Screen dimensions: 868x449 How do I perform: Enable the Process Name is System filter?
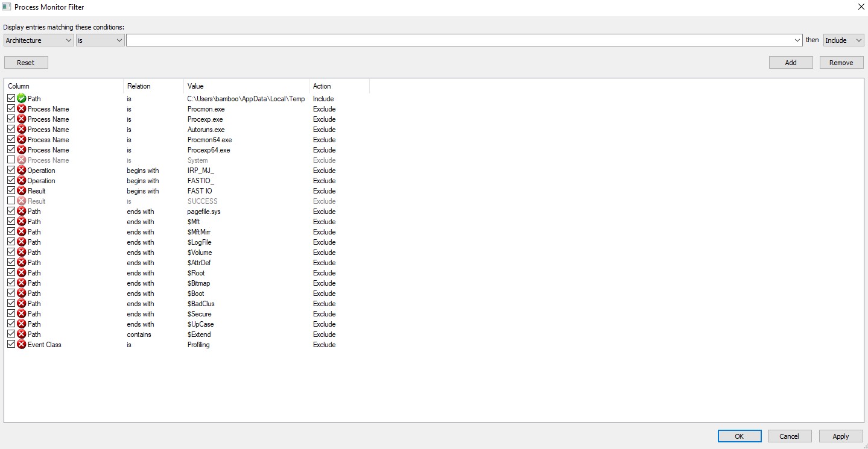coord(11,160)
